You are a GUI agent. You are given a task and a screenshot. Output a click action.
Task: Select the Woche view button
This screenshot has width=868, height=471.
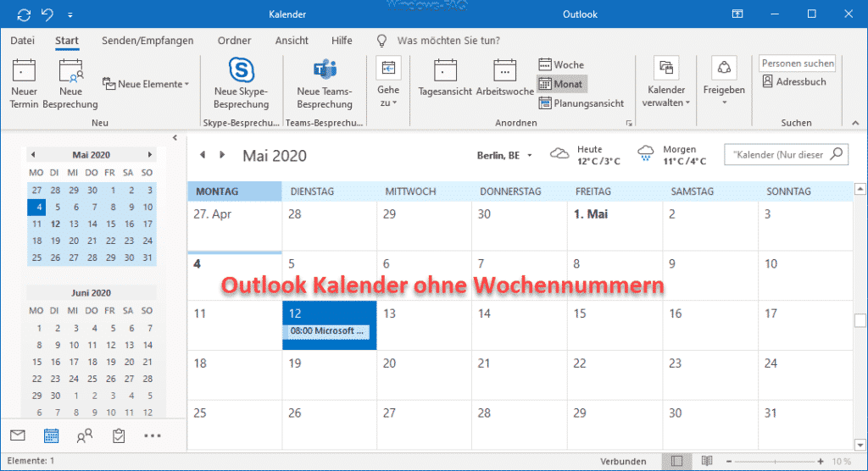point(561,64)
